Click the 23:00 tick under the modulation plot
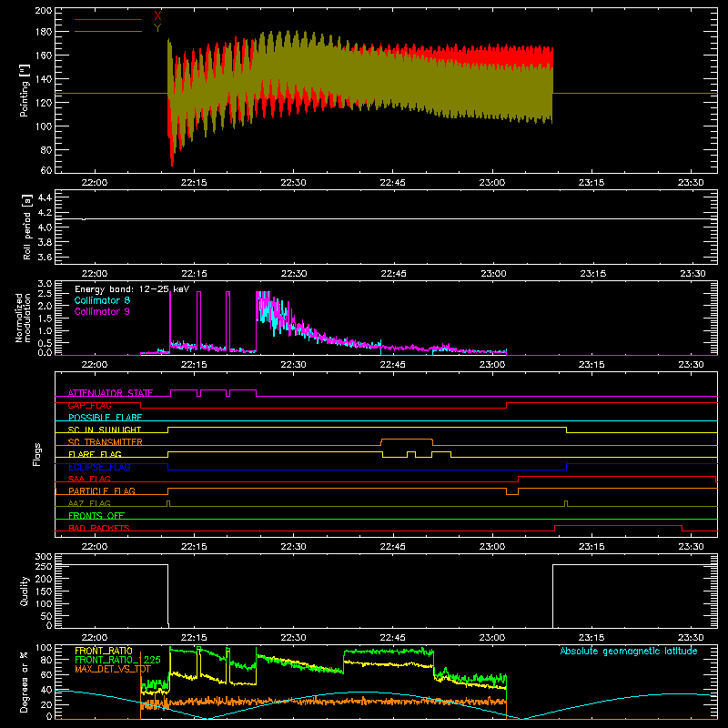 coord(492,365)
